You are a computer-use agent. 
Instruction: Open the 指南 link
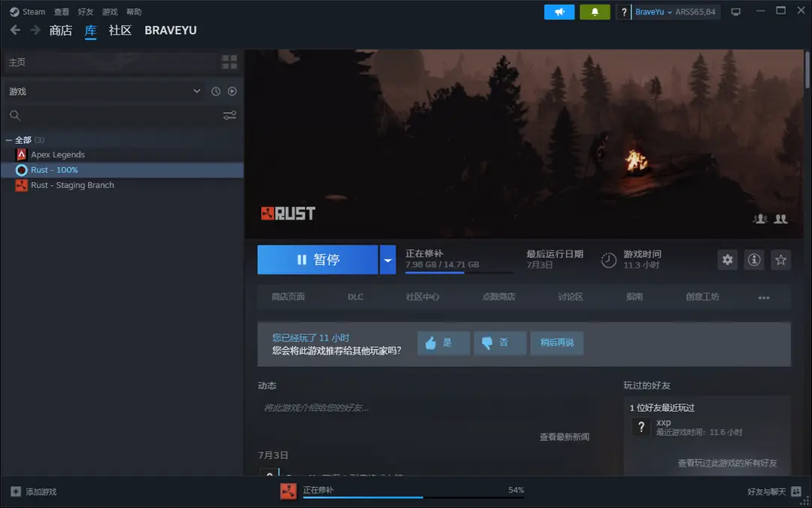[x=635, y=297]
